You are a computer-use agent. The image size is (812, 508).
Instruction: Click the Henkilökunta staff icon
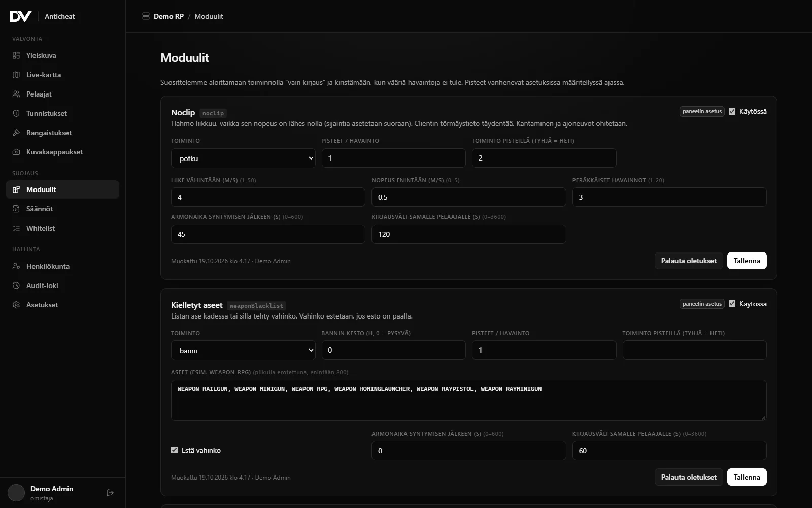16,266
